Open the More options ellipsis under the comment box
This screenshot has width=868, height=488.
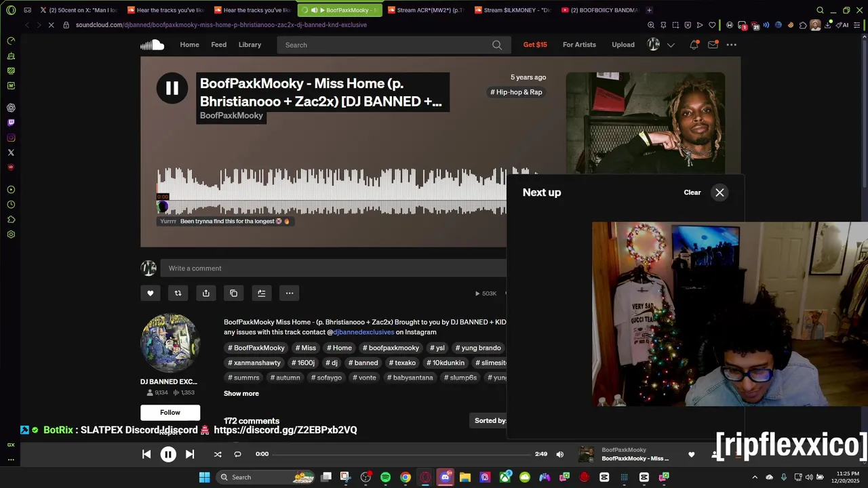click(x=290, y=293)
